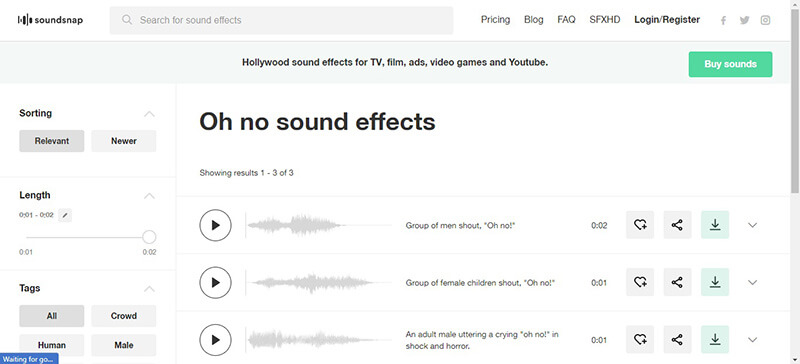Screen dimensions: 800x364
Task: Select the All tag filter
Action: coord(52,316)
